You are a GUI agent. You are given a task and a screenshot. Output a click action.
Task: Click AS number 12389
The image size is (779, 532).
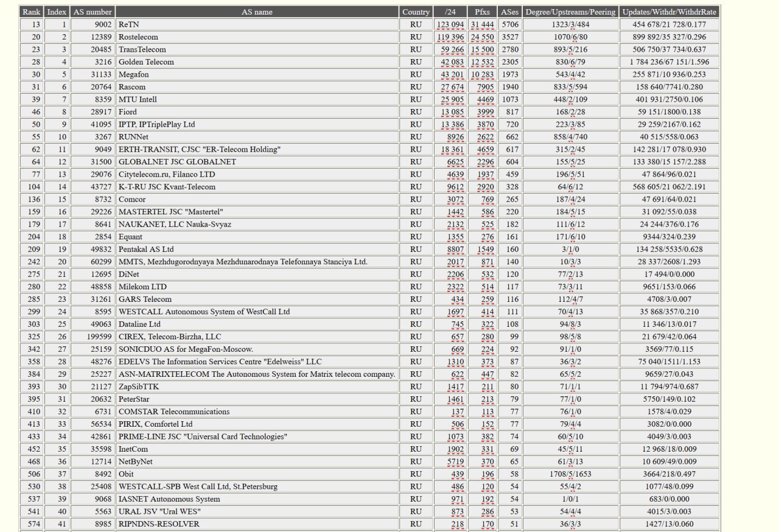[93, 37]
